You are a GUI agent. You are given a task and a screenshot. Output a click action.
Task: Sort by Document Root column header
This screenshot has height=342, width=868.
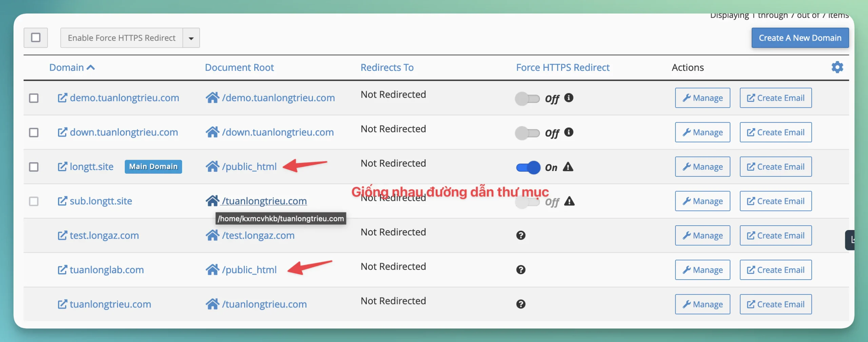239,68
